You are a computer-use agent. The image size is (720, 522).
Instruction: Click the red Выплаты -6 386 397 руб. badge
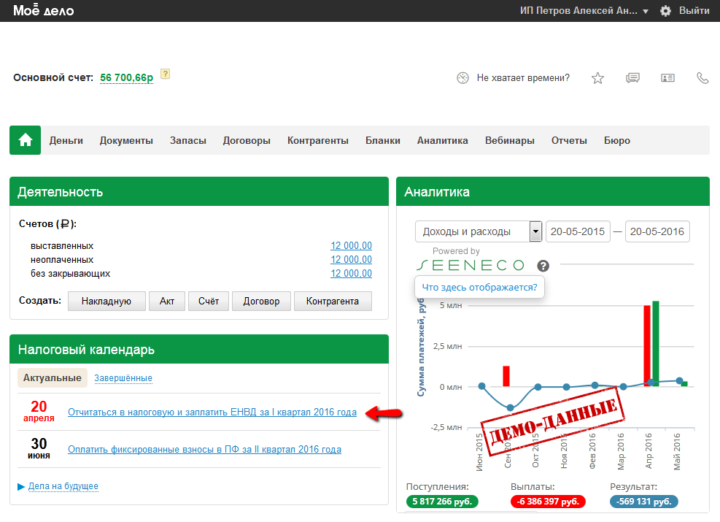(x=548, y=501)
